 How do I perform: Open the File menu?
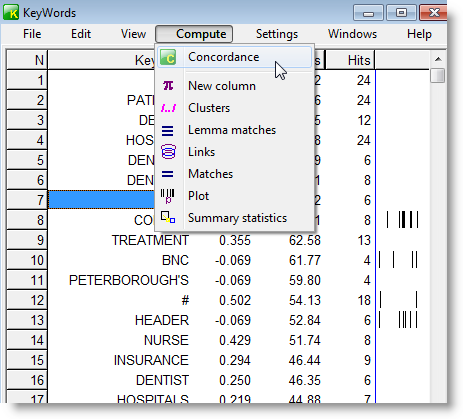click(x=32, y=34)
